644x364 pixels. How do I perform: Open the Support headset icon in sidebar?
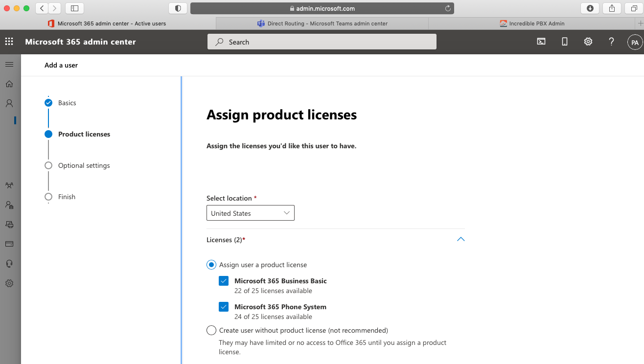pyautogui.click(x=9, y=264)
